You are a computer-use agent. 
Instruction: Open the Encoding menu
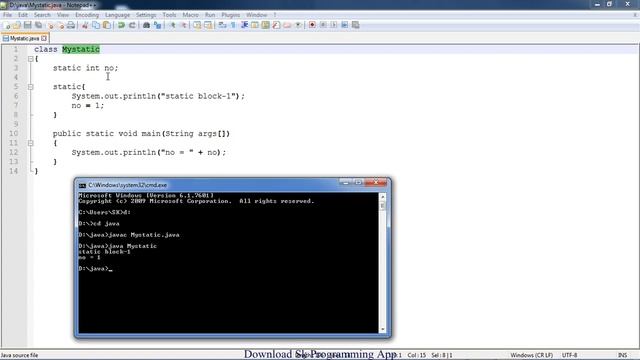pos(87,15)
